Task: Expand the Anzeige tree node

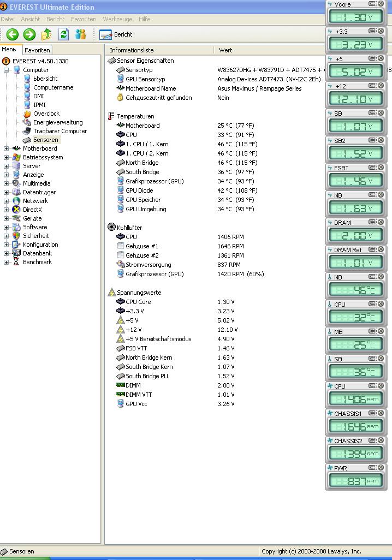Action: (6, 175)
